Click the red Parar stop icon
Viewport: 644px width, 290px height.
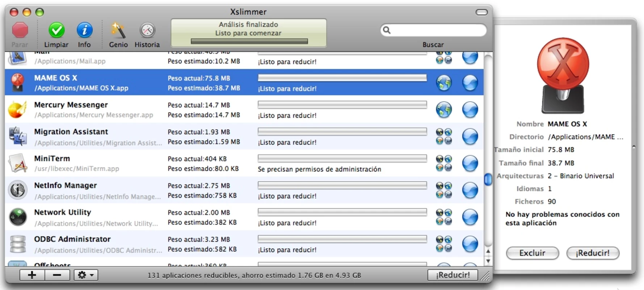point(20,30)
